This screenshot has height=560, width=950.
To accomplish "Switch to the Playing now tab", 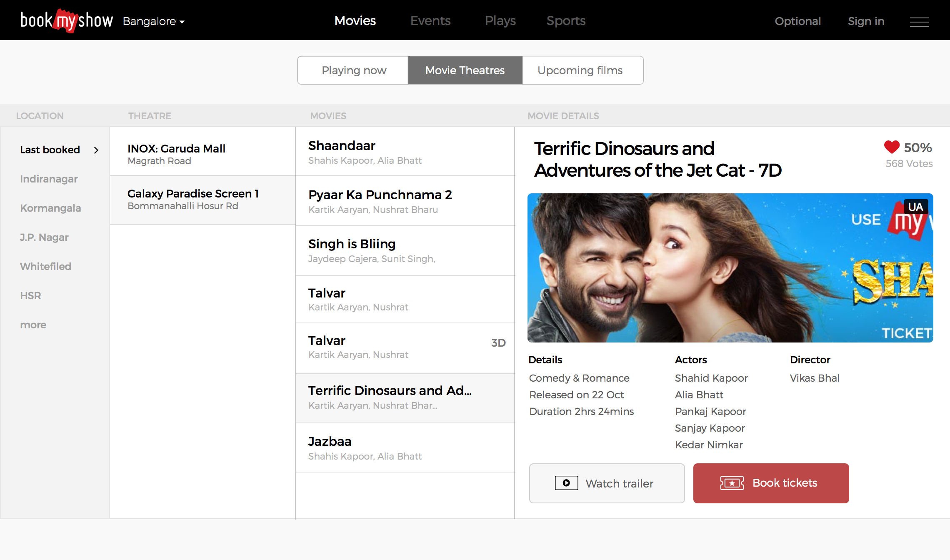I will pos(353,70).
